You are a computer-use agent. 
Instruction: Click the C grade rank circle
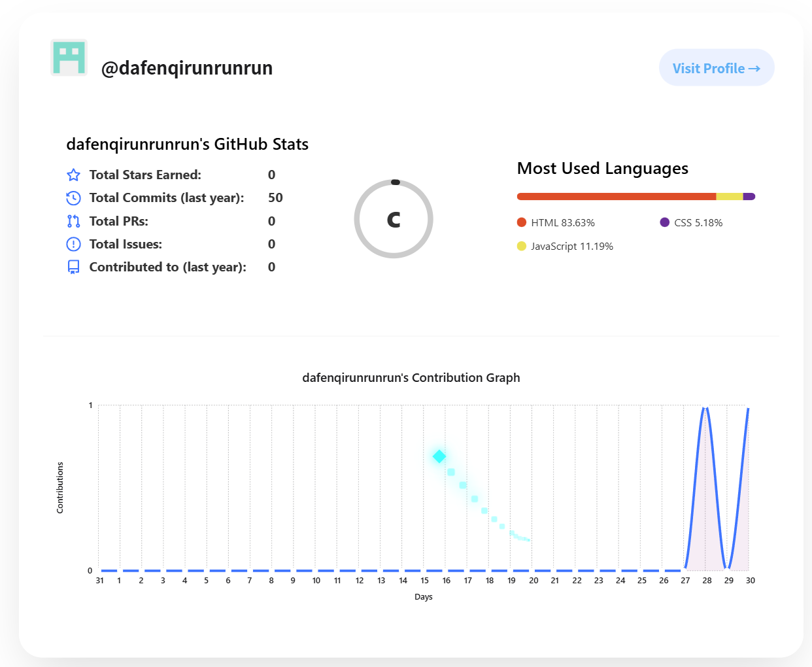click(394, 219)
